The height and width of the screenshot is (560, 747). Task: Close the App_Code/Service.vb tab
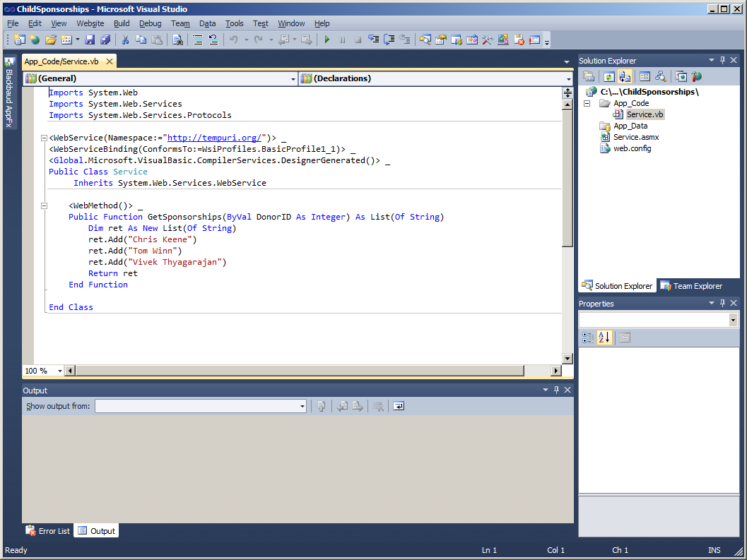click(110, 61)
